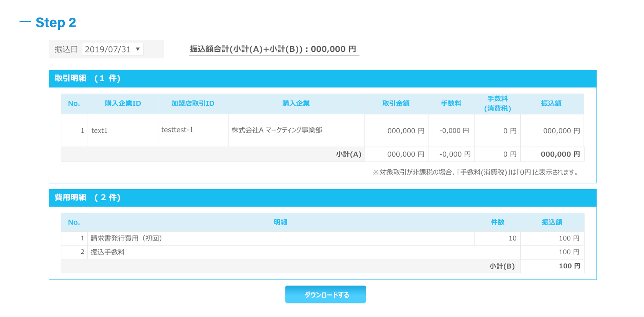Click the text1 company ID cell
The width and height of the screenshot is (644, 317).
click(x=123, y=131)
